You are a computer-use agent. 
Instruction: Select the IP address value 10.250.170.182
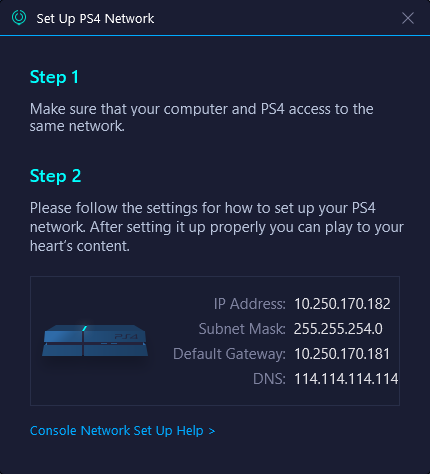(342, 304)
